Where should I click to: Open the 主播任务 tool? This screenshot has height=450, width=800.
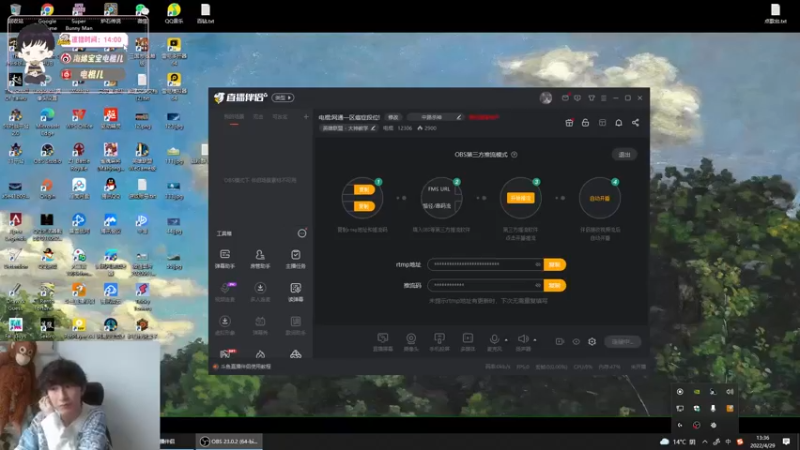[x=295, y=259]
